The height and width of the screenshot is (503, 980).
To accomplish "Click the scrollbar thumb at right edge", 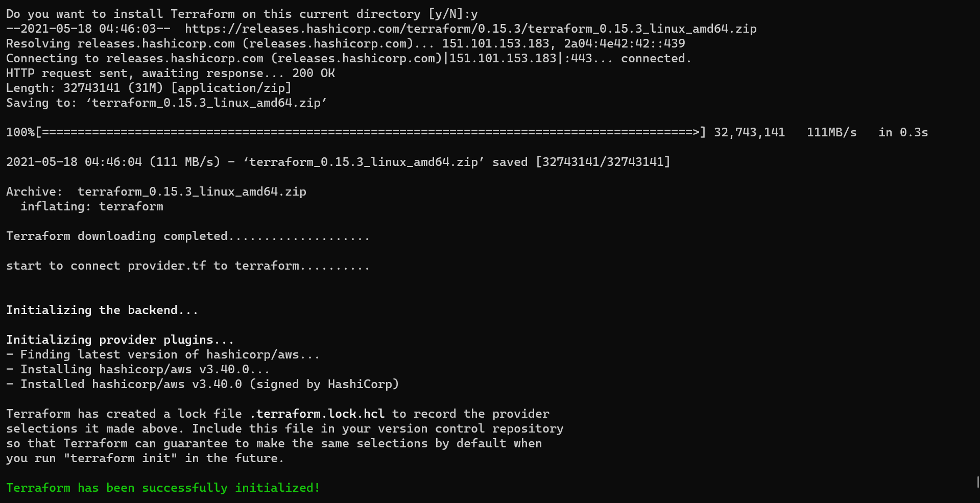I will [977, 482].
